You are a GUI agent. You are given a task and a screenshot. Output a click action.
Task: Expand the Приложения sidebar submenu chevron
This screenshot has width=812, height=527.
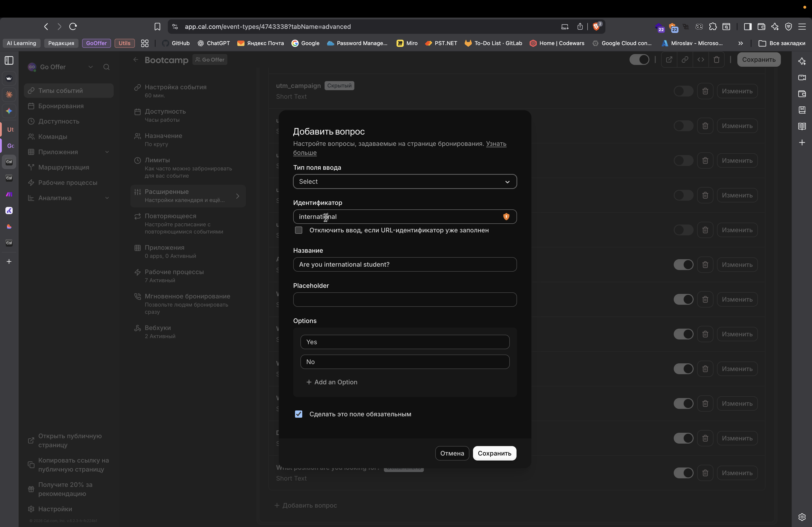coord(107,152)
